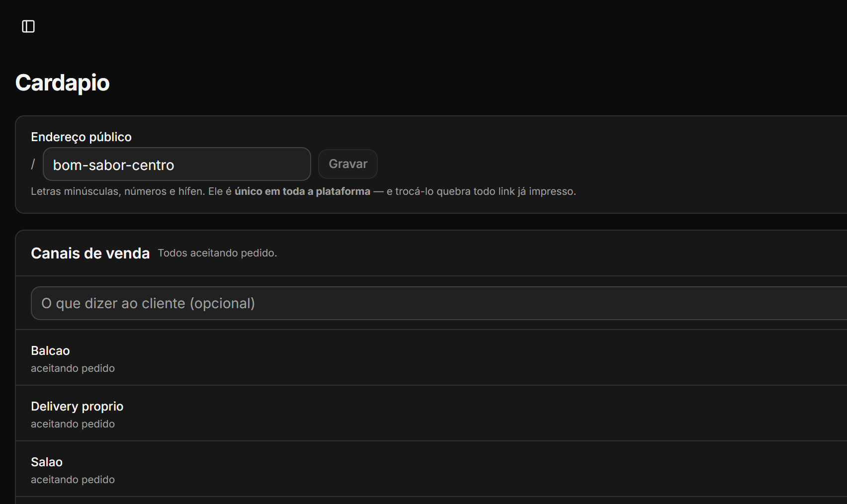
Task: Select the Balcao channel name
Action: pyautogui.click(x=50, y=351)
